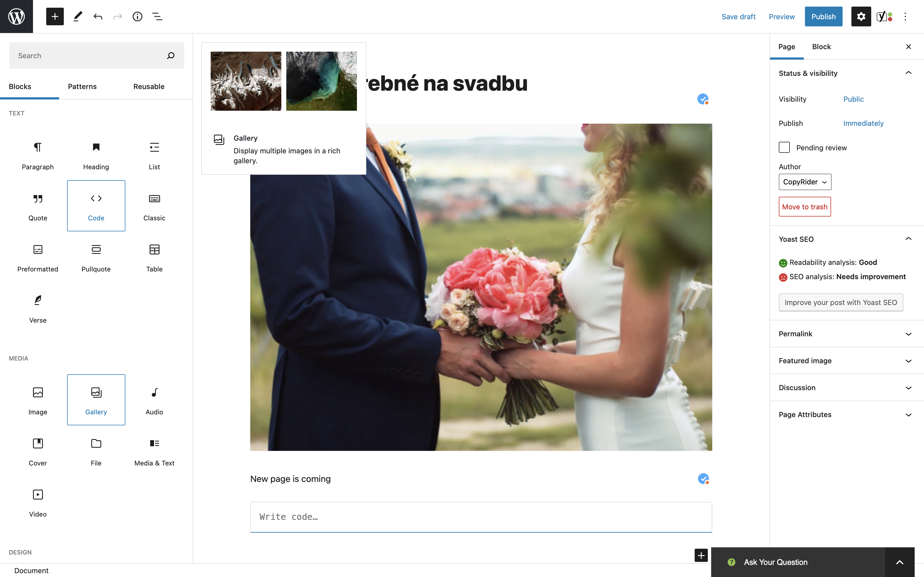
Task: Select the Paragraph block icon
Action: pos(37,155)
